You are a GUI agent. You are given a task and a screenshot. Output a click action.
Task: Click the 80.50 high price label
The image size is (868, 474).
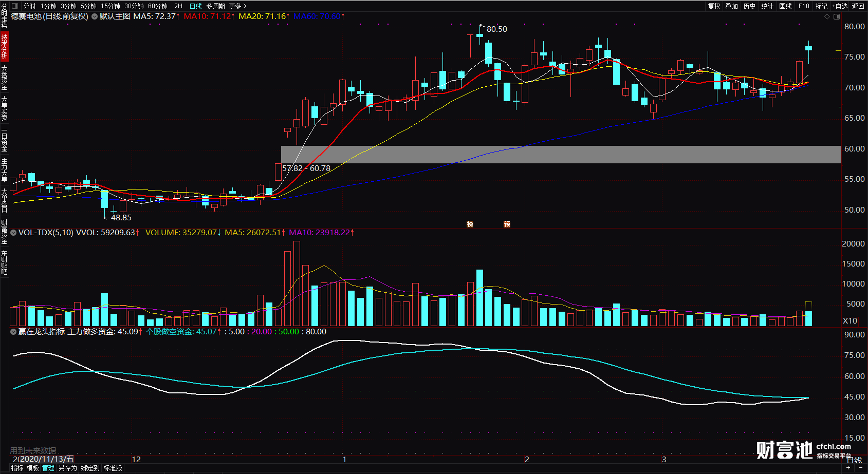tap(497, 29)
